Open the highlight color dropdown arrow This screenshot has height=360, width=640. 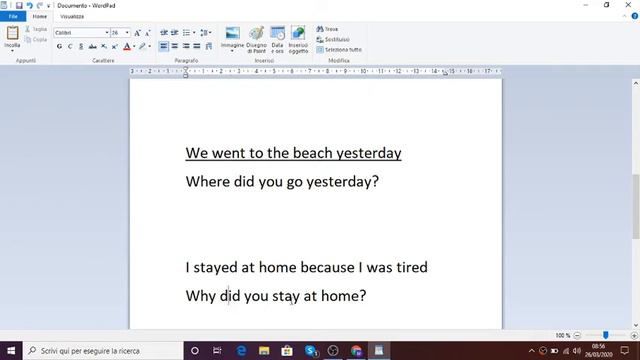point(149,47)
